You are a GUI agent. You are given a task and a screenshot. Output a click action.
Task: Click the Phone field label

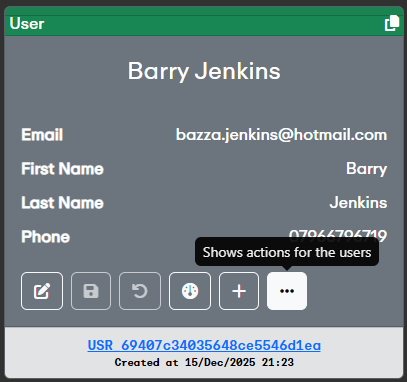[x=46, y=237]
